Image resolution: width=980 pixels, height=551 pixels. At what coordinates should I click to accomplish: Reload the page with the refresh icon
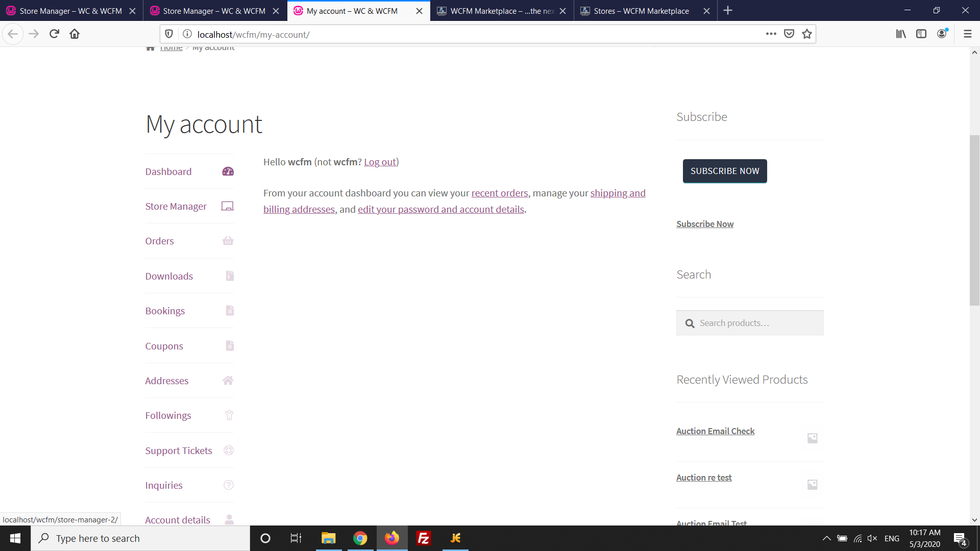54,34
